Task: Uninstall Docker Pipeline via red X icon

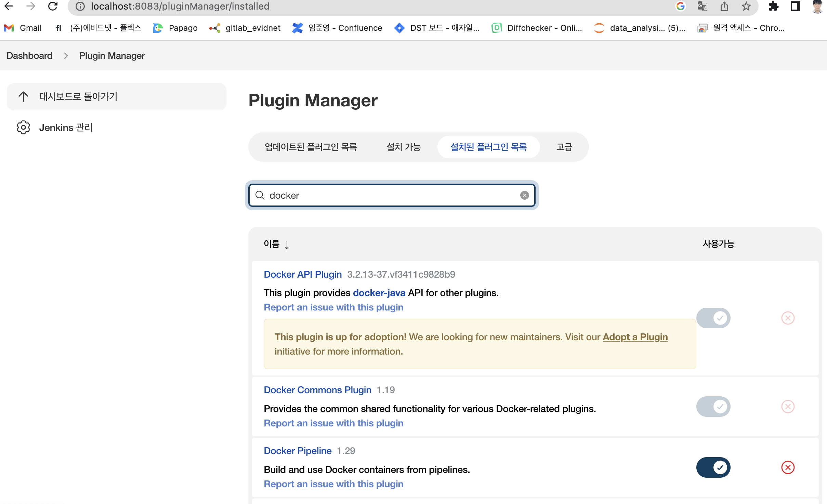Action: pos(788,467)
